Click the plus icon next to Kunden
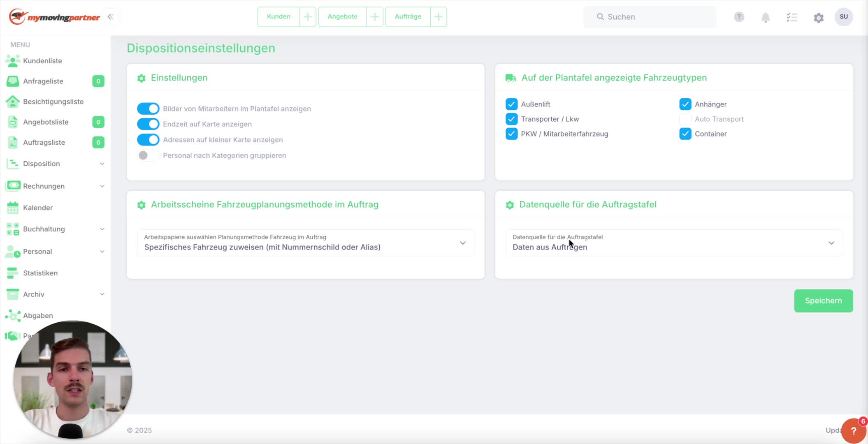This screenshot has height=444, width=868. 308,17
